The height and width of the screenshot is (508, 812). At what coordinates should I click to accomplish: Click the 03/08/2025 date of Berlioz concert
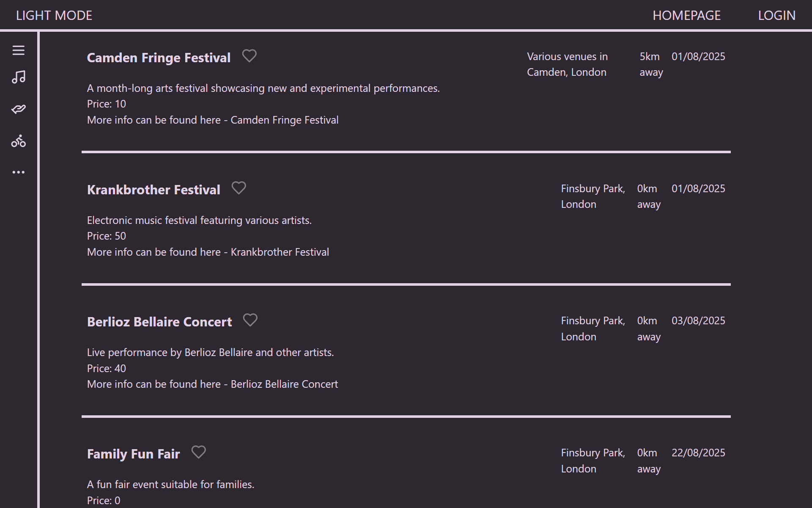coord(698,321)
